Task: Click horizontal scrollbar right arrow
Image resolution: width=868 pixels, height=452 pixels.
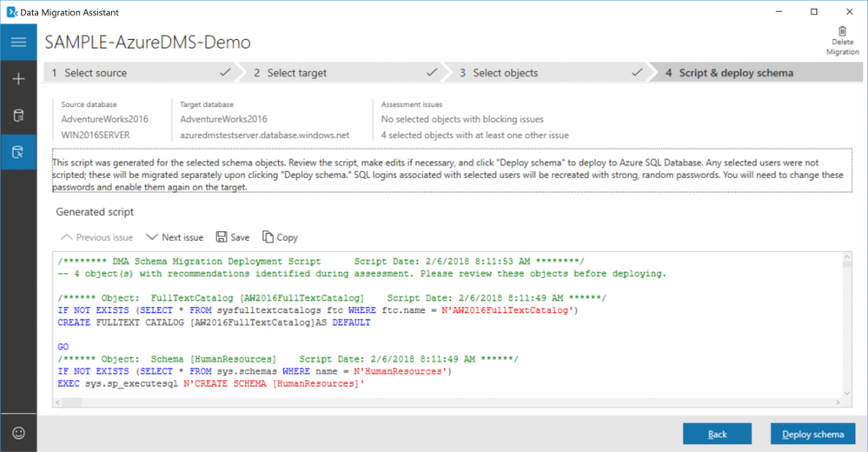Action: coord(838,402)
